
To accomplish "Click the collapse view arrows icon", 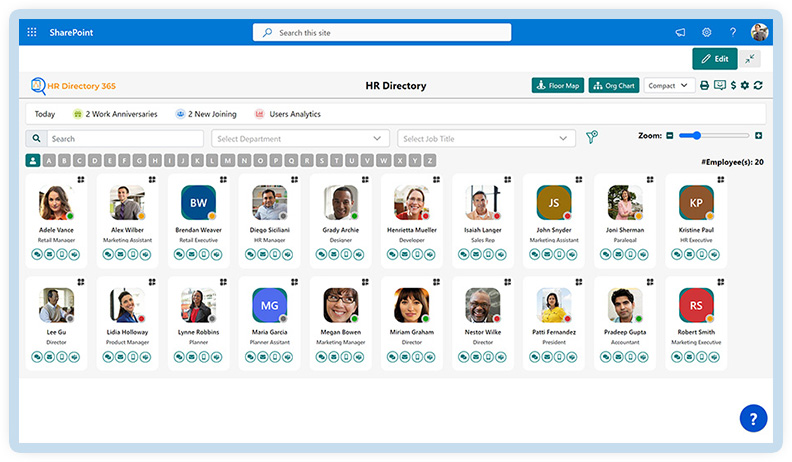I will pyautogui.click(x=750, y=59).
